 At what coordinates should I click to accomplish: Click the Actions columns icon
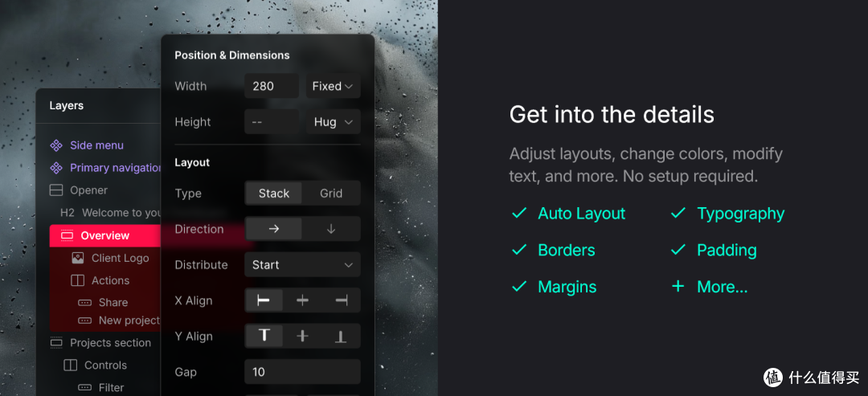coord(77,280)
